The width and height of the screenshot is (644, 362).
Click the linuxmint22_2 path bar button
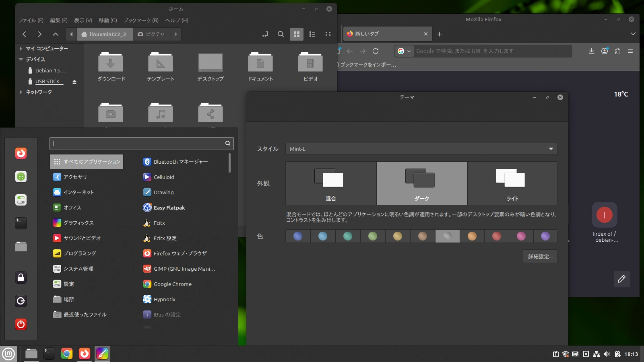104,34
